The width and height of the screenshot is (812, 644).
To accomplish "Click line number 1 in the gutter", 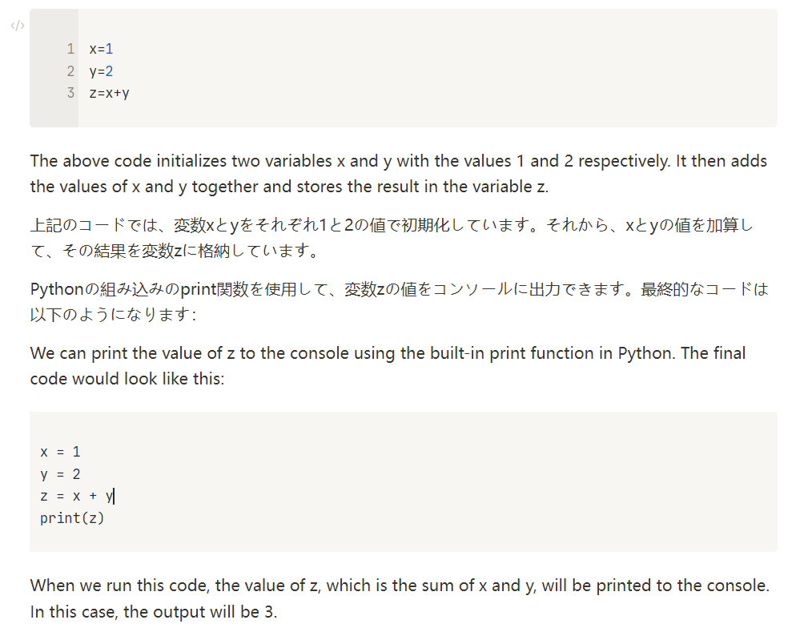I will [70, 49].
